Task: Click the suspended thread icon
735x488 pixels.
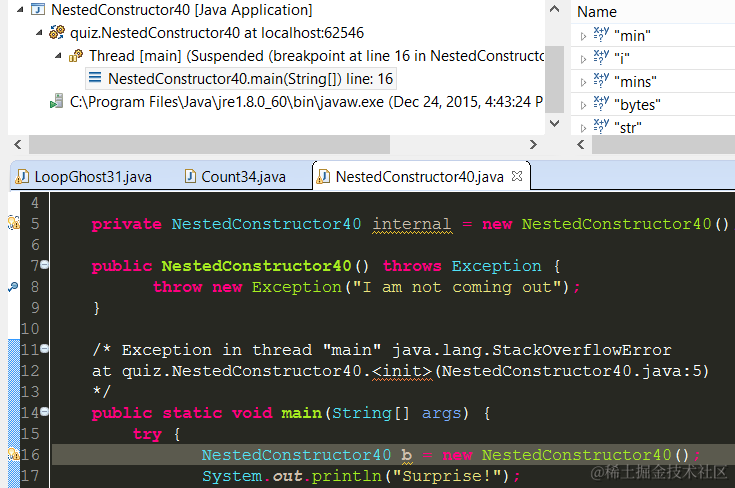Action: 76,56
